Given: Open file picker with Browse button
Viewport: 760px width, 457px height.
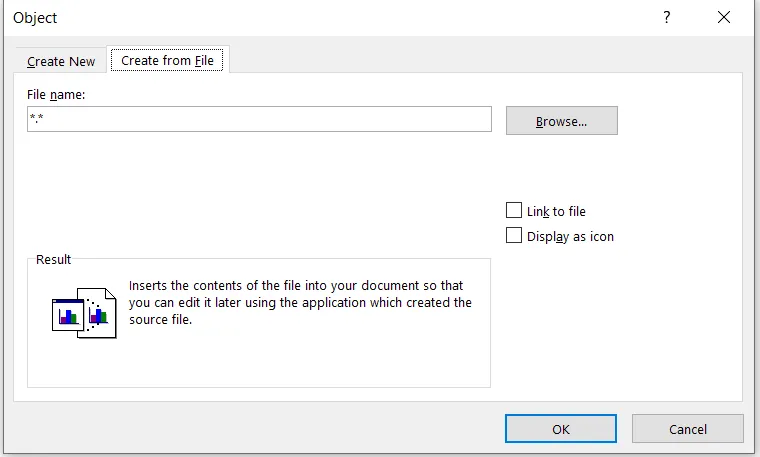Looking at the screenshot, I should pos(561,121).
